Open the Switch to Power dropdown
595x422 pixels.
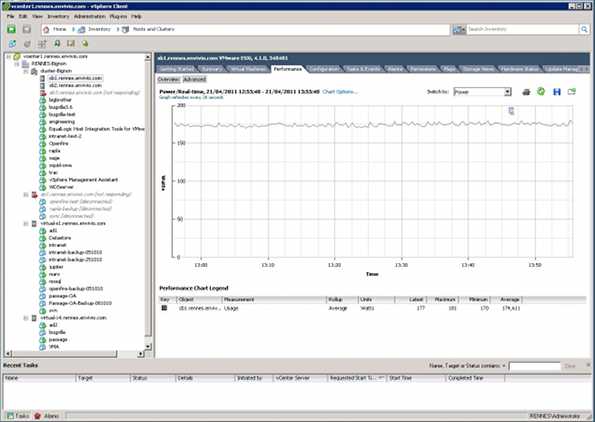coord(507,92)
